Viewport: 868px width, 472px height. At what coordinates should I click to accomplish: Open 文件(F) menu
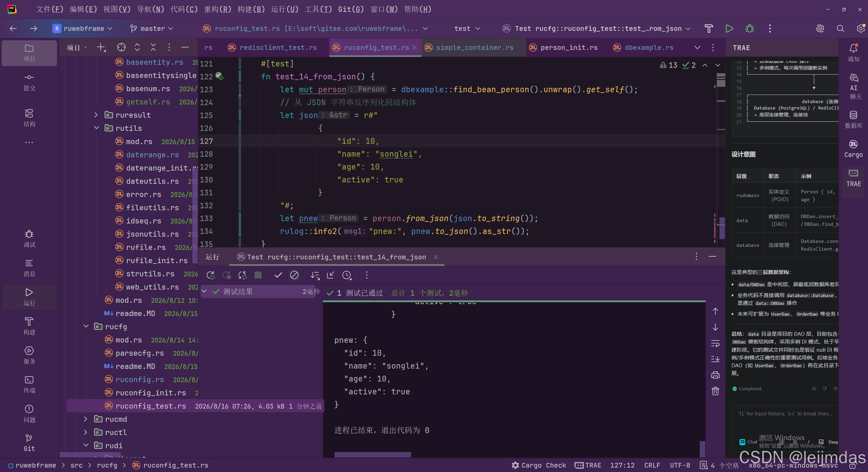coord(50,9)
